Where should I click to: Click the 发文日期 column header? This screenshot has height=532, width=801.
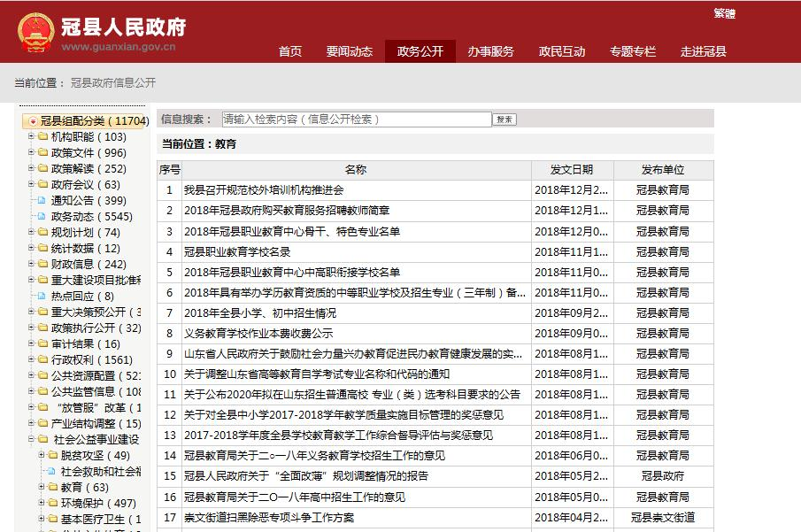point(572,170)
